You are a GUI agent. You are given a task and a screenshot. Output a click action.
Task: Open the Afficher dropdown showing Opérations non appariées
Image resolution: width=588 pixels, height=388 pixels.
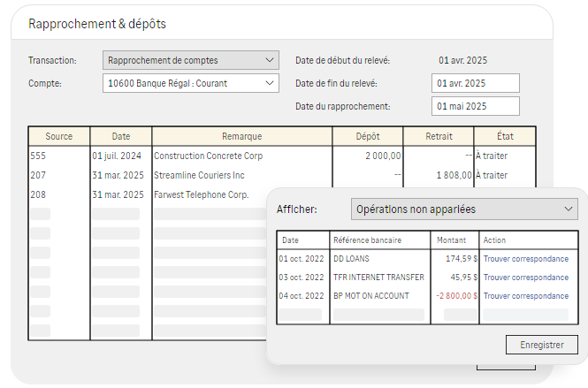464,209
